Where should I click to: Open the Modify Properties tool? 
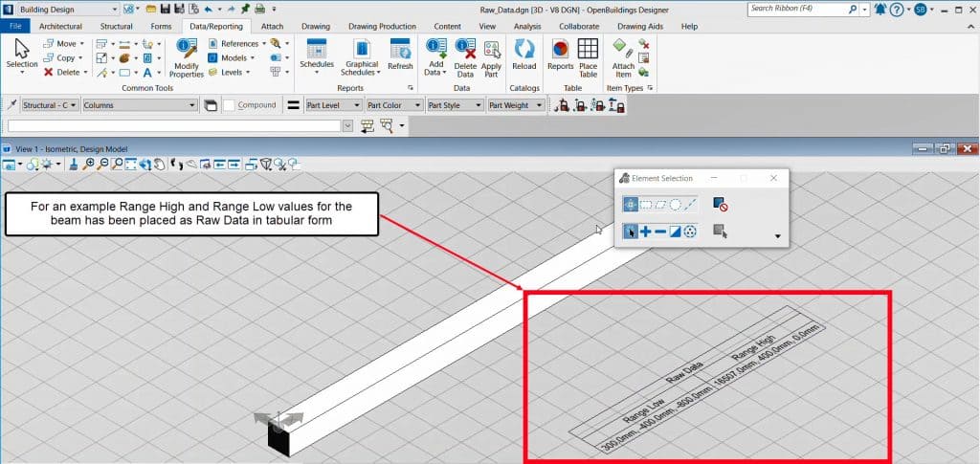[187, 56]
